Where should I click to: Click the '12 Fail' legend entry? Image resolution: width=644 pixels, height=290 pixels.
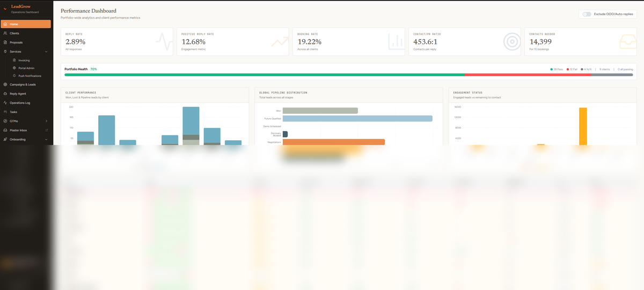[x=572, y=69]
